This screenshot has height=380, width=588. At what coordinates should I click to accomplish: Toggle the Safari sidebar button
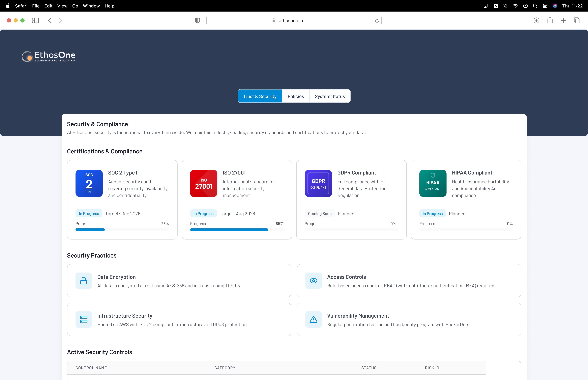click(x=35, y=21)
